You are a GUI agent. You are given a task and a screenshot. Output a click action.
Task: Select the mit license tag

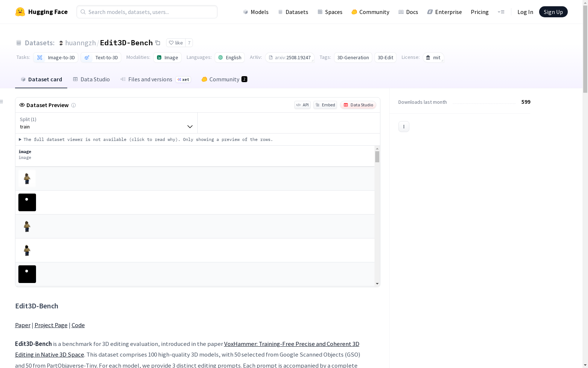[433, 57]
